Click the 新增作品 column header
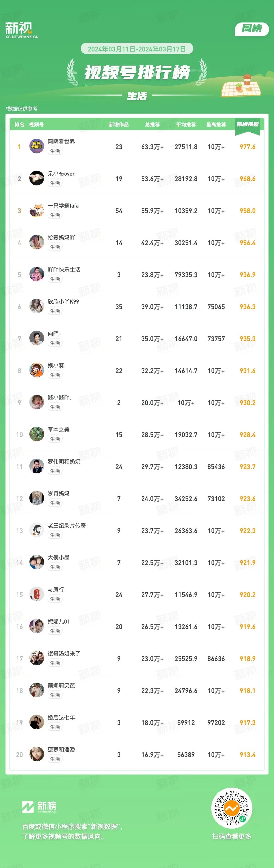Screen dimensions: 274x868 [119, 125]
